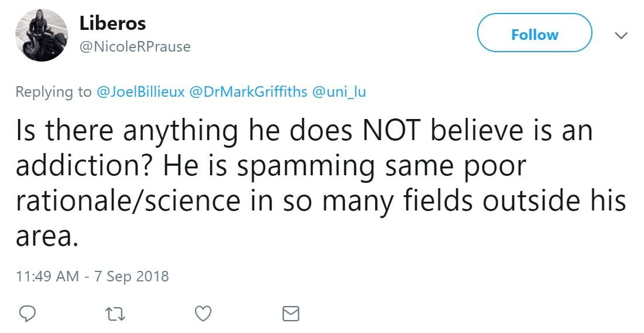Like the tweet with the heart icon

(203, 314)
